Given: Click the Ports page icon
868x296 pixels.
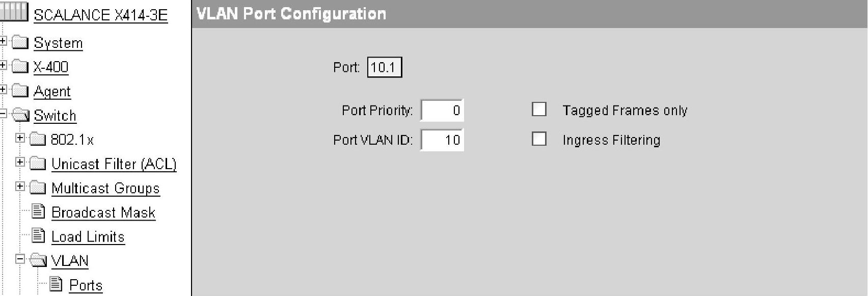Looking at the screenshot, I should coord(57,284).
